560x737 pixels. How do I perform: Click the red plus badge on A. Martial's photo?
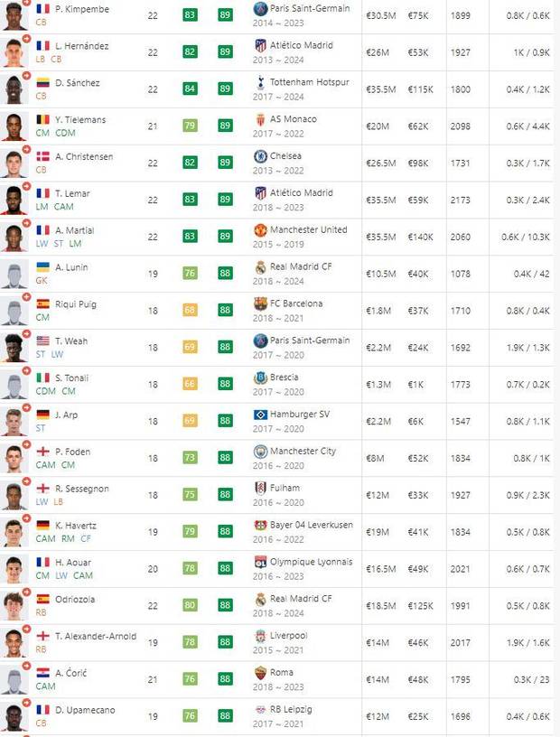click(x=26, y=223)
